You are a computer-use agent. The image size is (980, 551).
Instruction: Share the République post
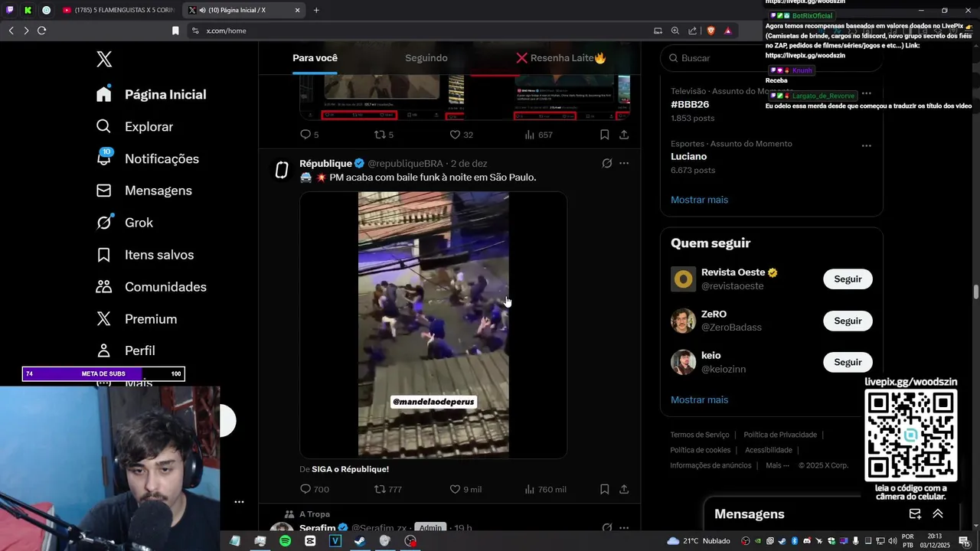click(x=624, y=489)
